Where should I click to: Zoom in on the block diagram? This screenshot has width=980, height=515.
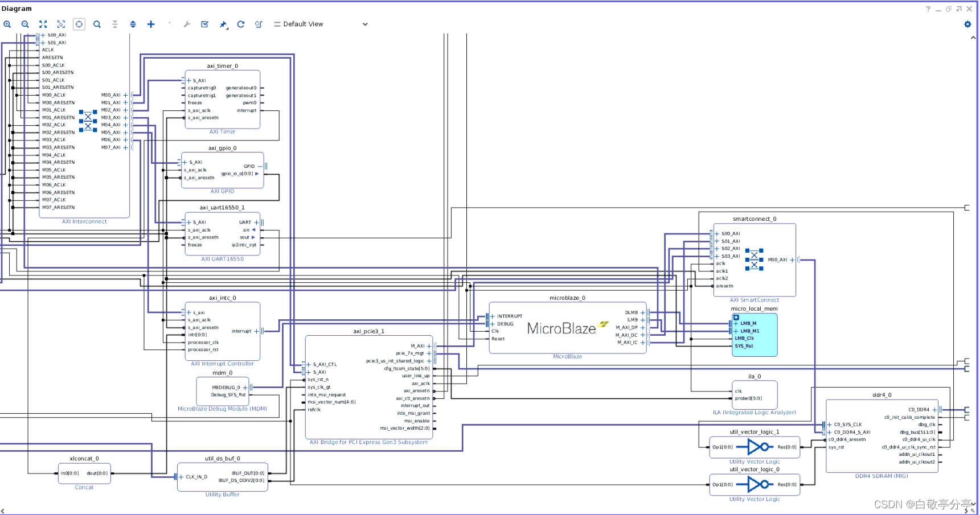(7, 24)
